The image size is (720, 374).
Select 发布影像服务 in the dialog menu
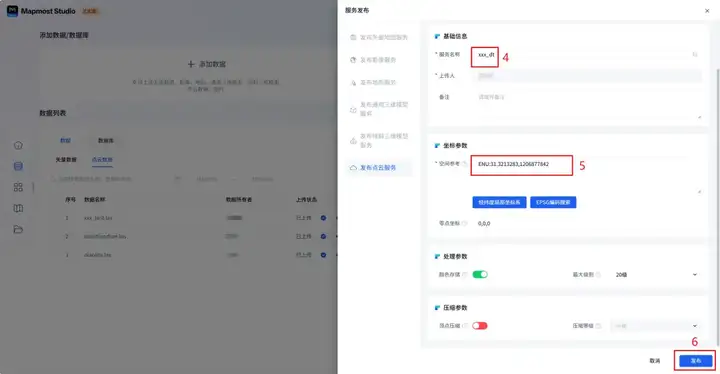(x=379, y=60)
